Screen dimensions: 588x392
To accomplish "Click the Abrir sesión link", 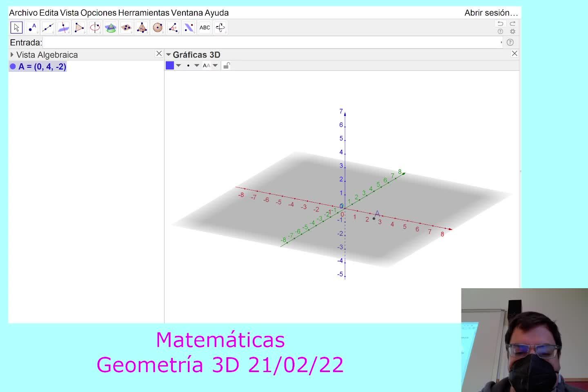I will (491, 13).
